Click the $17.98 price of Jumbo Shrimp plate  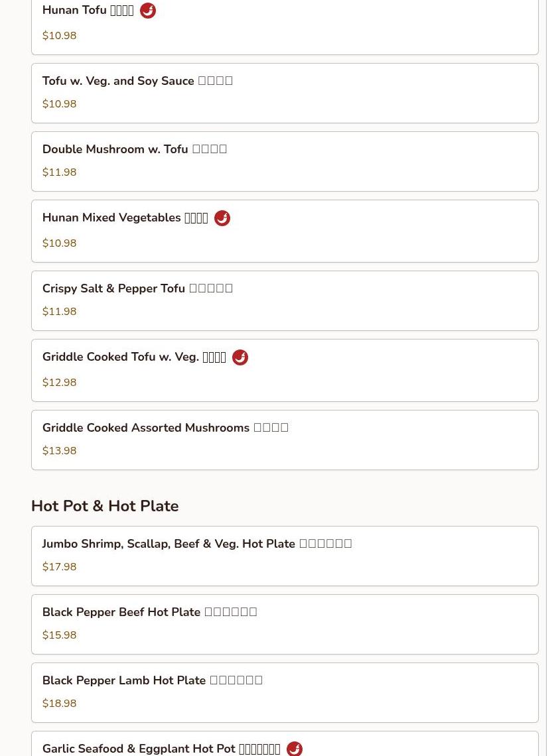point(60,567)
